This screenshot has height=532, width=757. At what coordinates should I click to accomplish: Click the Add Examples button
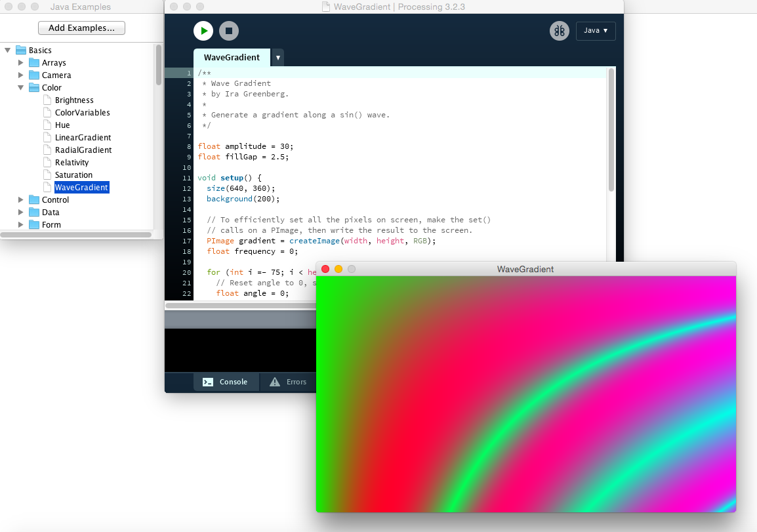pyautogui.click(x=81, y=28)
